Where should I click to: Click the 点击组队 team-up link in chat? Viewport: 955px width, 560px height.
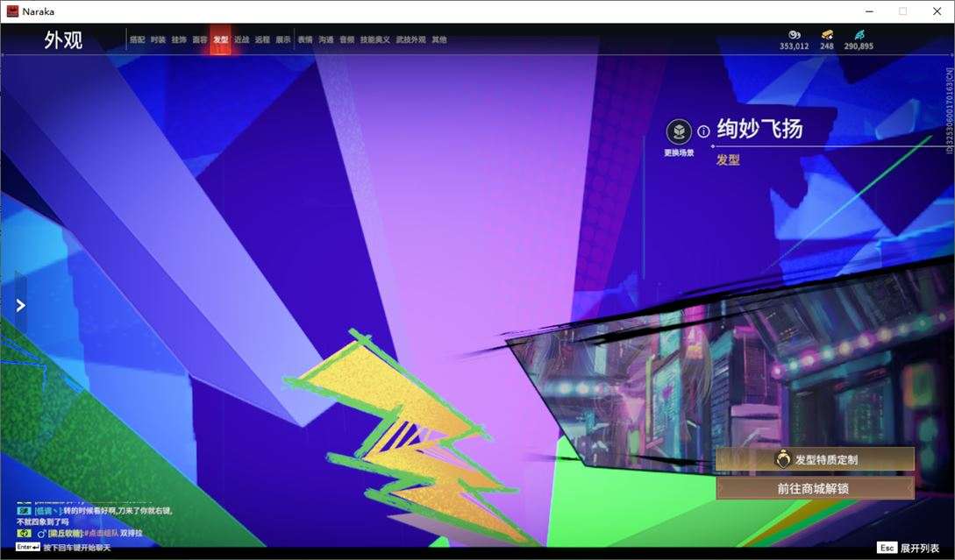101,533
